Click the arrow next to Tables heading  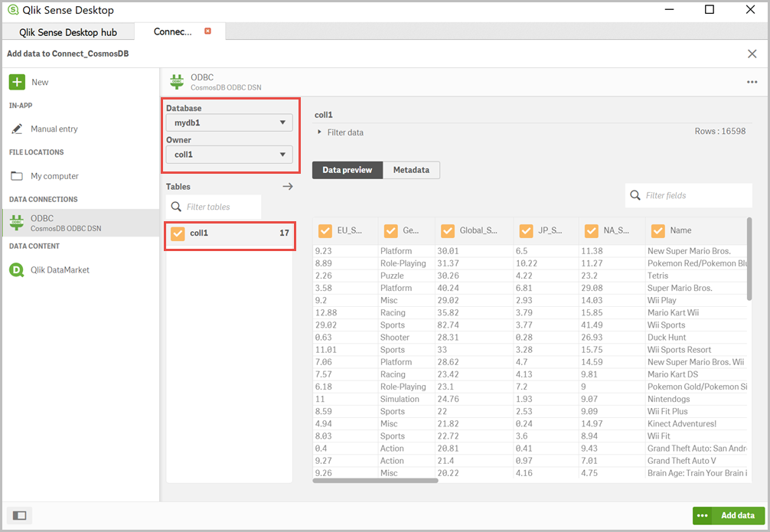pyautogui.click(x=288, y=186)
